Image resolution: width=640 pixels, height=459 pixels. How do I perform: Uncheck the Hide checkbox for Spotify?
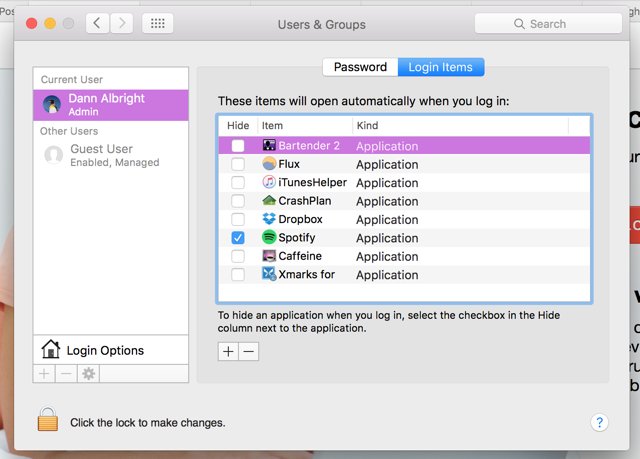tap(238, 238)
